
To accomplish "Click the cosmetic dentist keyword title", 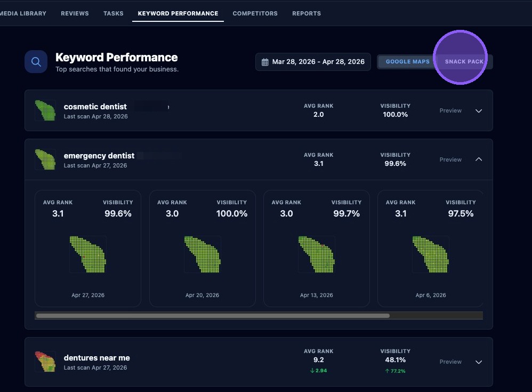I will click(95, 107).
